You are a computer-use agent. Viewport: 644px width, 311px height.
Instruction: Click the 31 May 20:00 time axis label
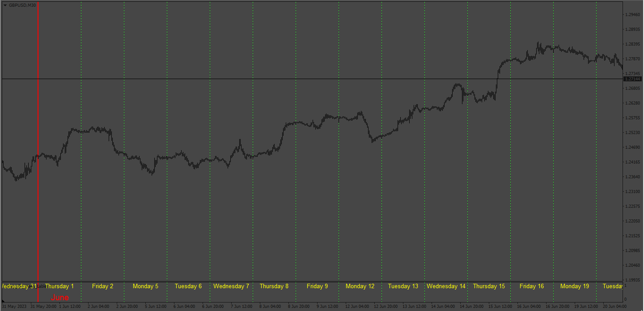(x=43, y=307)
